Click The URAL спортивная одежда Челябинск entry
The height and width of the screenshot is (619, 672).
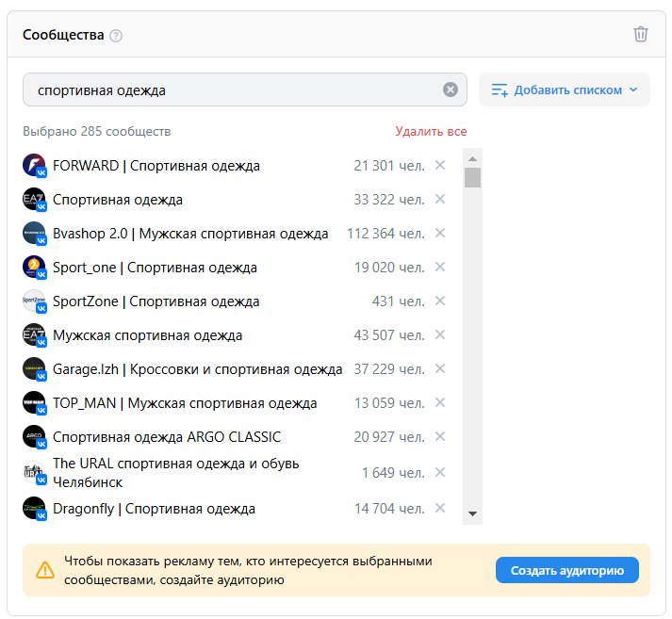coord(175,472)
